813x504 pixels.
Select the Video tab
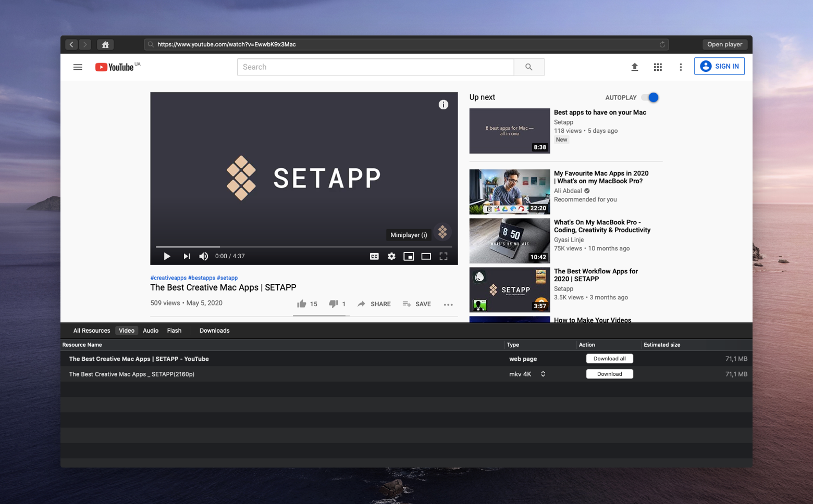tap(127, 331)
